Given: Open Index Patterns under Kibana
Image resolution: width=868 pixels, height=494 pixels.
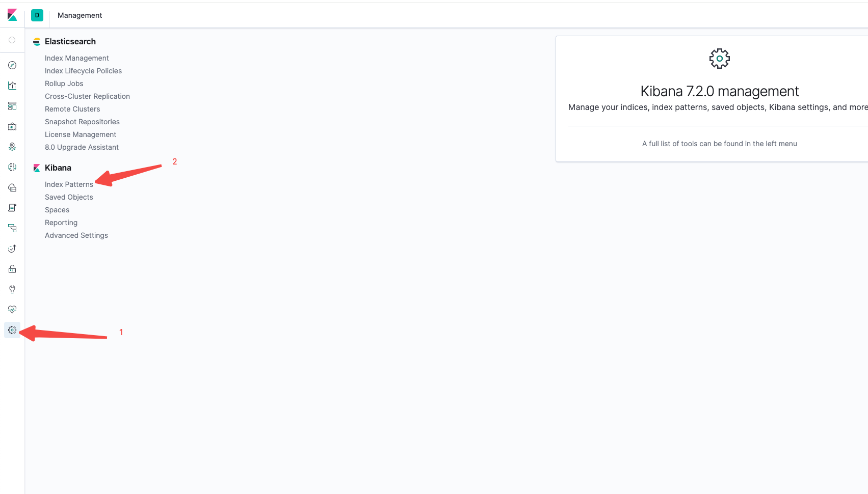Looking at the screenshot, I should (69, 184).
